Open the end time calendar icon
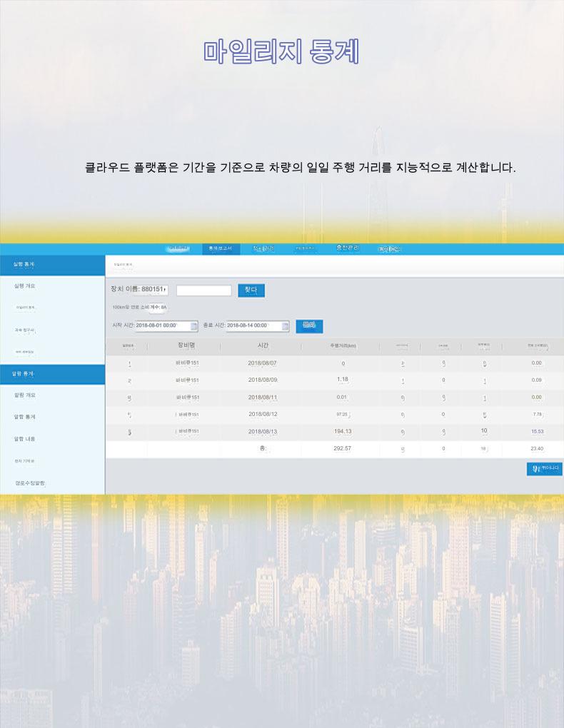 (x=285, y=326)
